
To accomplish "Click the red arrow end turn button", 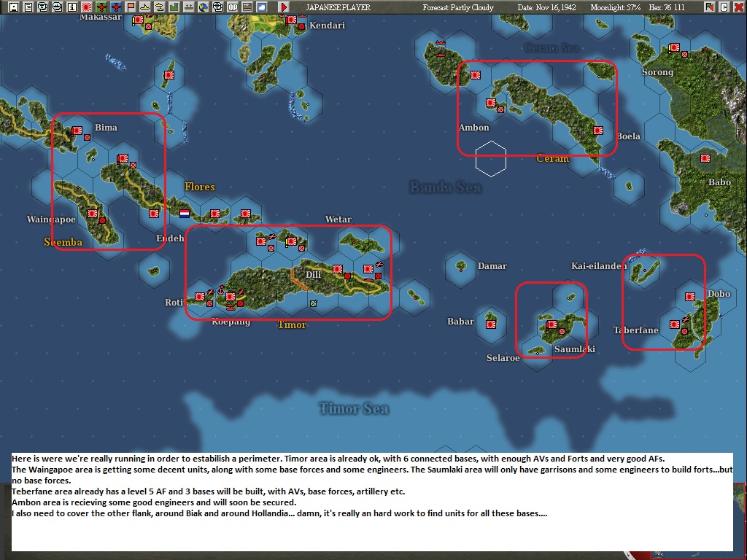I will (x=284, y=7).
